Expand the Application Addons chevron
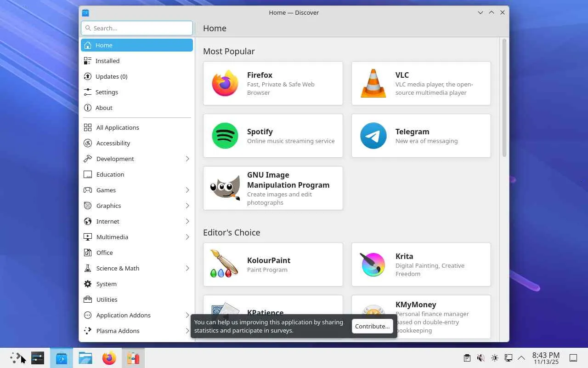 point(187,315)
